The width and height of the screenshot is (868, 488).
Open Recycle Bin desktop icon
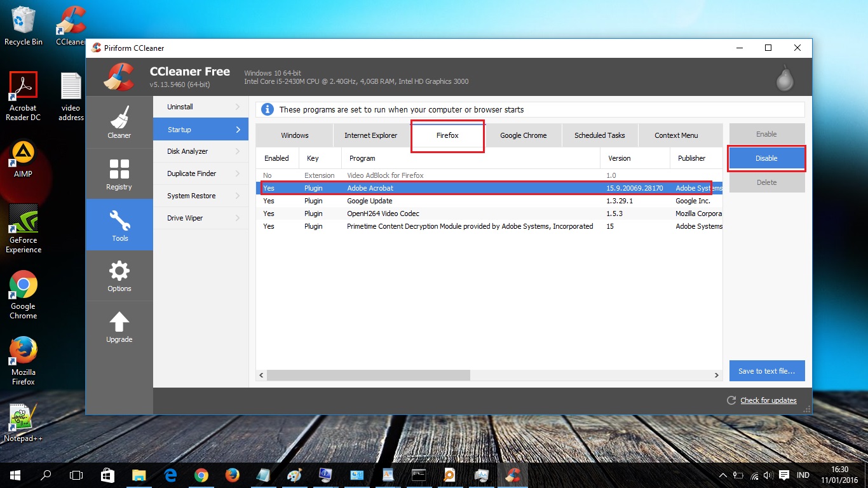[x=24, y=26]
